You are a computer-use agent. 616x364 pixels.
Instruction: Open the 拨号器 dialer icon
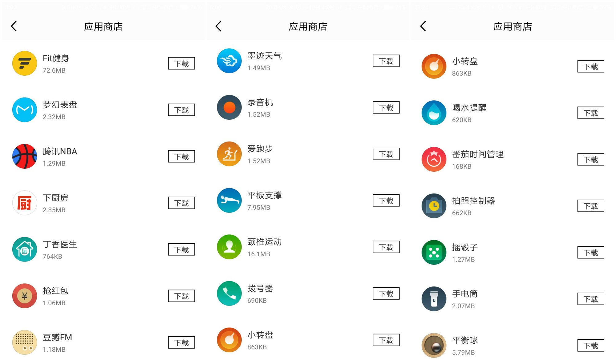pyautogui.click(x=229, y=294)
